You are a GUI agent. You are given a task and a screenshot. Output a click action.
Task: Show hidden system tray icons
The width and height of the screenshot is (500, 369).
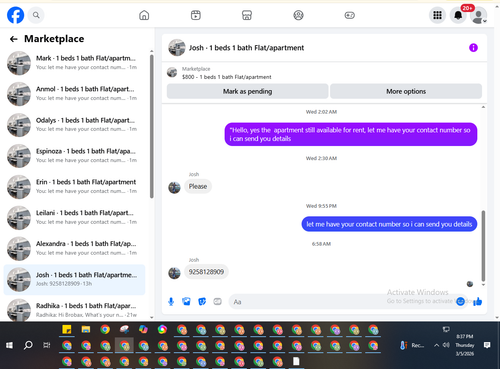point(436,345)
